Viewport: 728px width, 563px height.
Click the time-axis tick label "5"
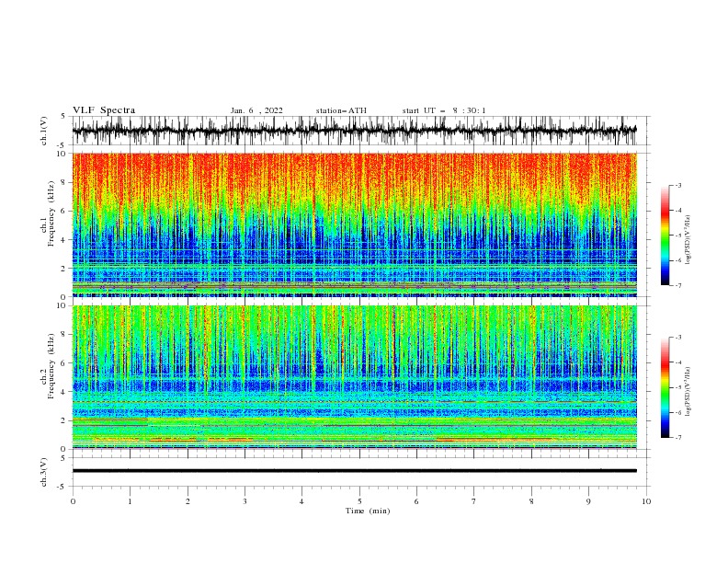click(359, 501)
